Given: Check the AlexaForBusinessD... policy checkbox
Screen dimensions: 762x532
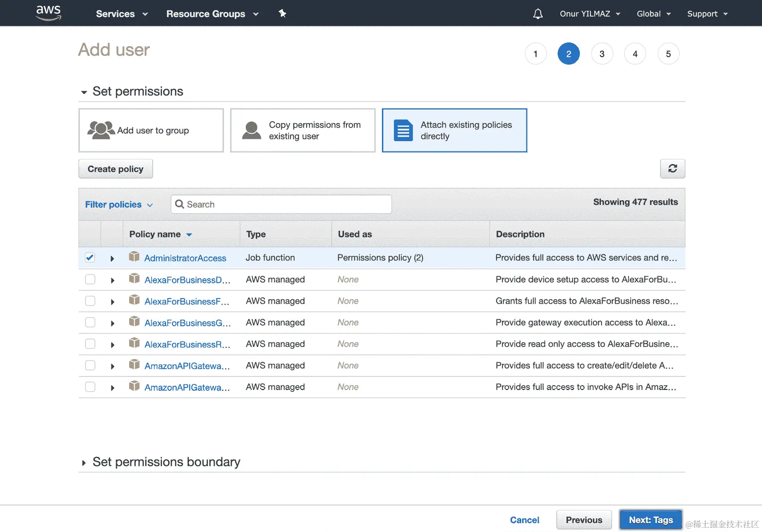Looking at the screenshot, I should (x=90, y=279).
